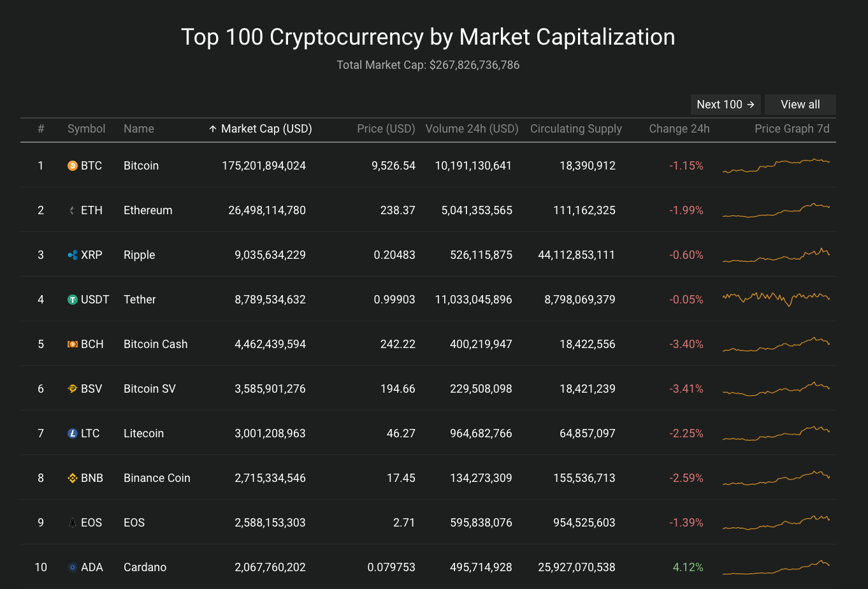Click Ethereum price value 238.37
Image resolution: width=868 pixels, height=589 pixels.
coord(398,210)
